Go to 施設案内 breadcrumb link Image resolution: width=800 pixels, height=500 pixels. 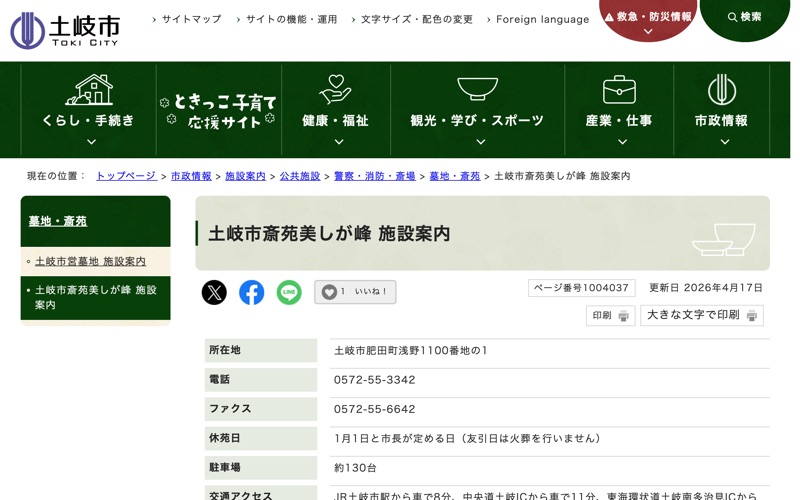(245, 176)
